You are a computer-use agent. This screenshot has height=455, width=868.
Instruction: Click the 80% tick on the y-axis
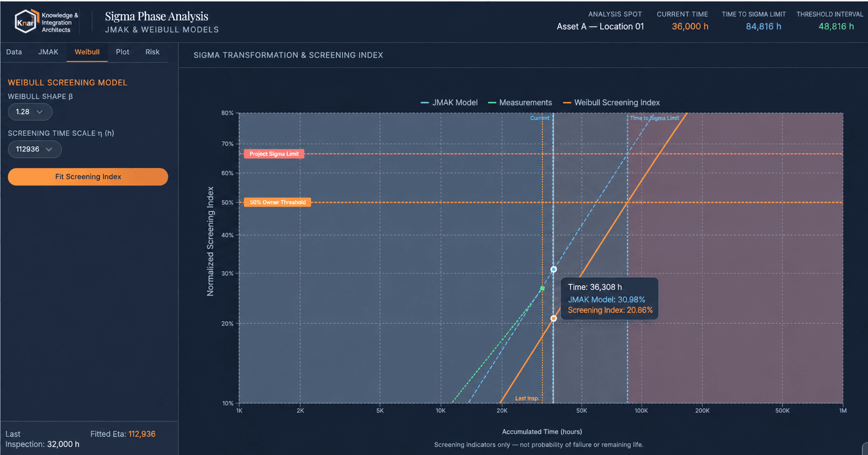click(228, 113)
